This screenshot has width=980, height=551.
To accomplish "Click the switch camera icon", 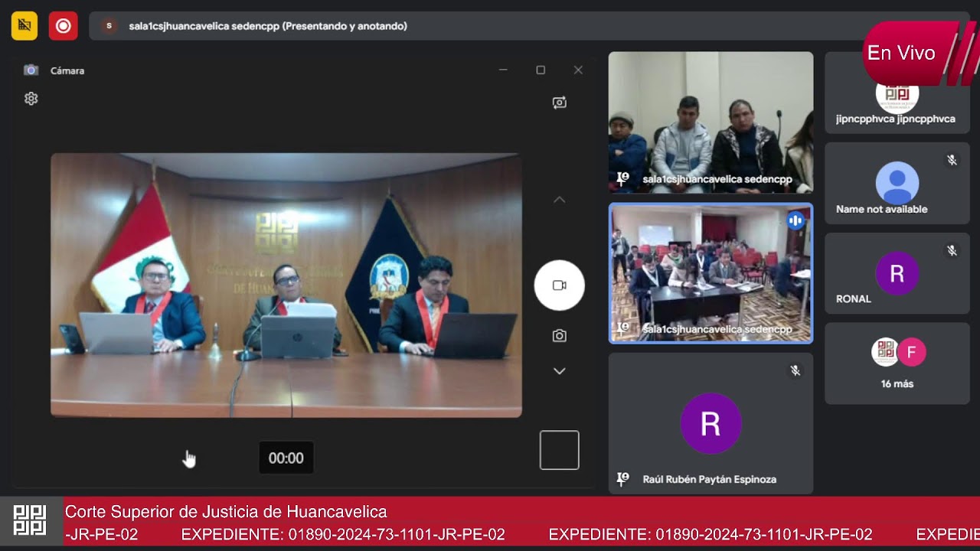I will coord(560,103).
